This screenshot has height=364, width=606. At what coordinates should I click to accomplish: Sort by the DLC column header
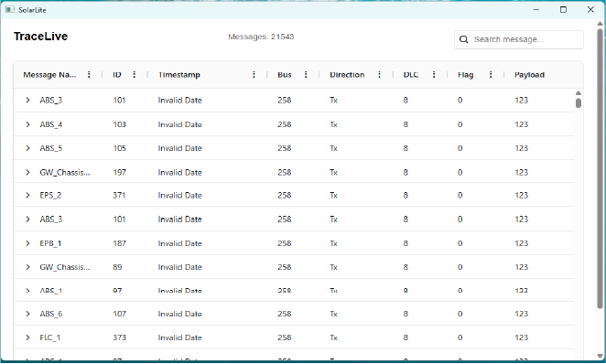pyautogui.click(x=411, y=74)
